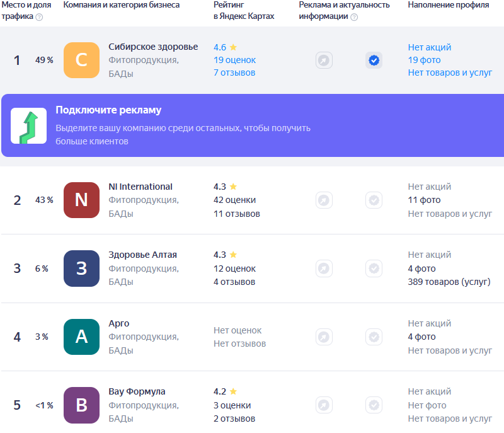Click the '<1 %' traffic share value

coord(44,405)
